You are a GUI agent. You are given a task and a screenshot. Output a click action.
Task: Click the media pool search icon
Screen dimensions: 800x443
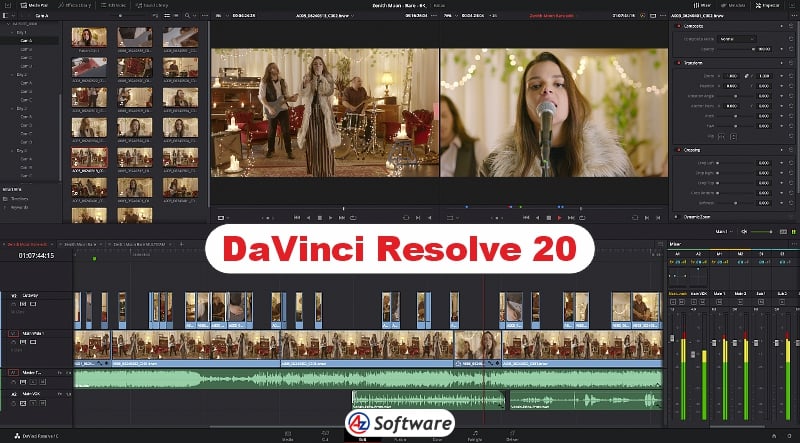[187, 16]
